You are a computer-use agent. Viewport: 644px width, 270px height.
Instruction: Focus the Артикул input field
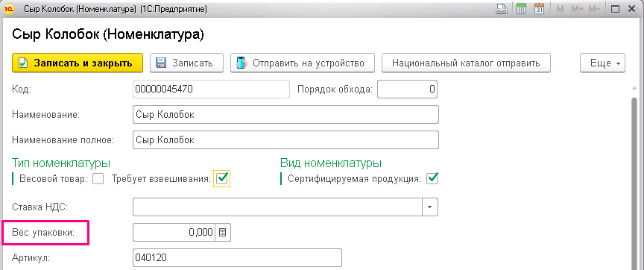click(237, 257)
